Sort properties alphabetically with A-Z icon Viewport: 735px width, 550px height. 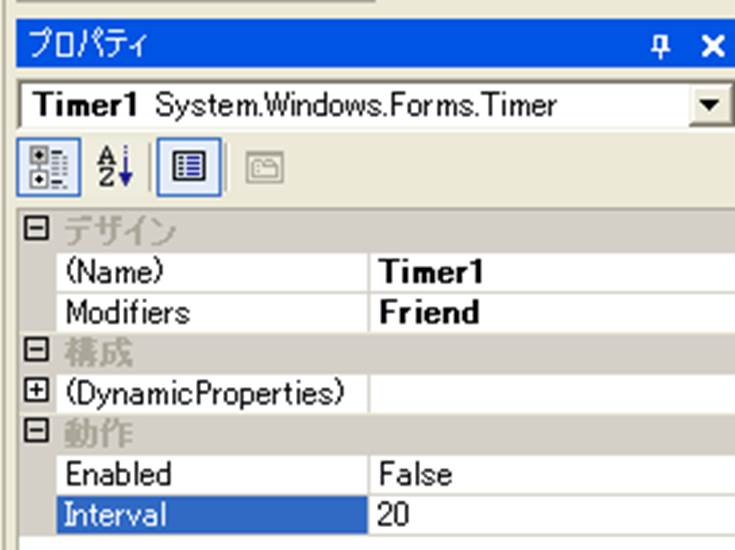tap(113, 166)
